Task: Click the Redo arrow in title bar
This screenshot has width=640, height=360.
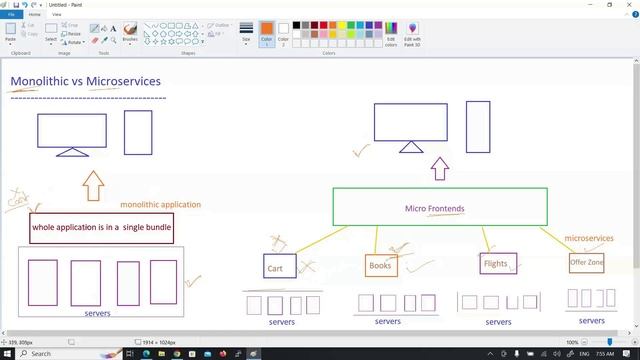Action: (33, 5)
